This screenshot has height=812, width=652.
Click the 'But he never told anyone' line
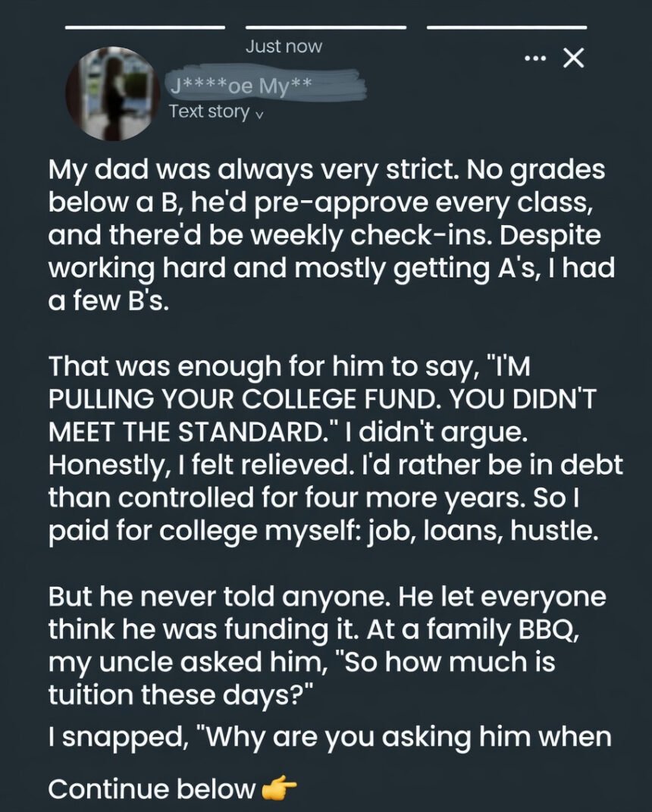327,597
